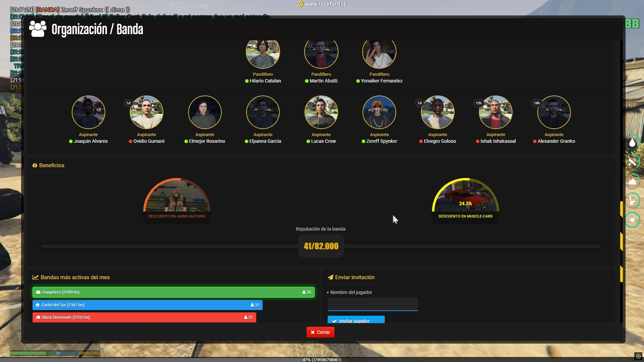
Task: Click the Enviar invitación paper-plane icon
Action: point(330,277)
